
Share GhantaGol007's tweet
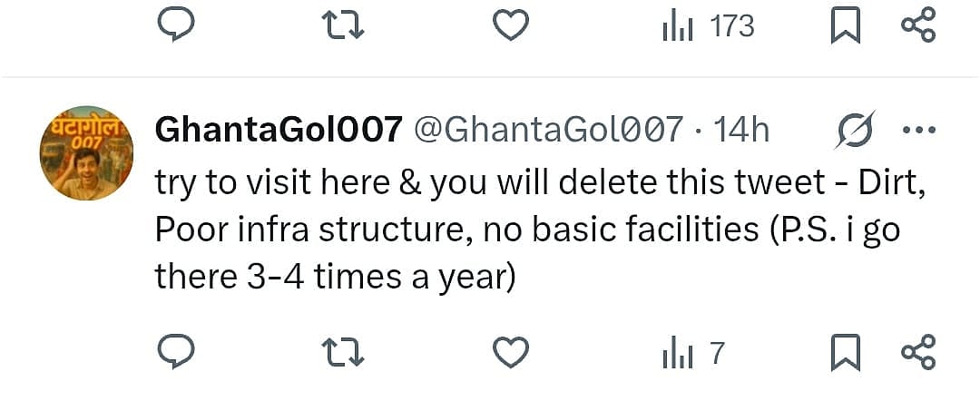click(x=917, y=352)
